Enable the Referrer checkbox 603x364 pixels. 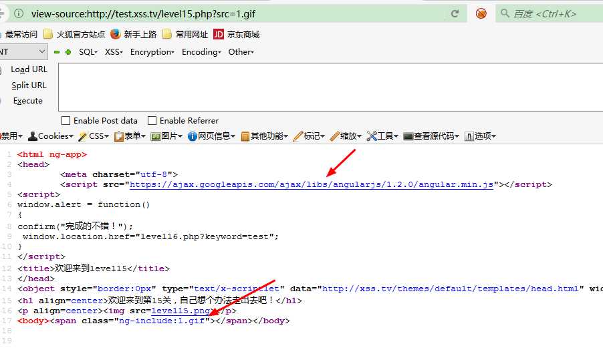(152, 121)
